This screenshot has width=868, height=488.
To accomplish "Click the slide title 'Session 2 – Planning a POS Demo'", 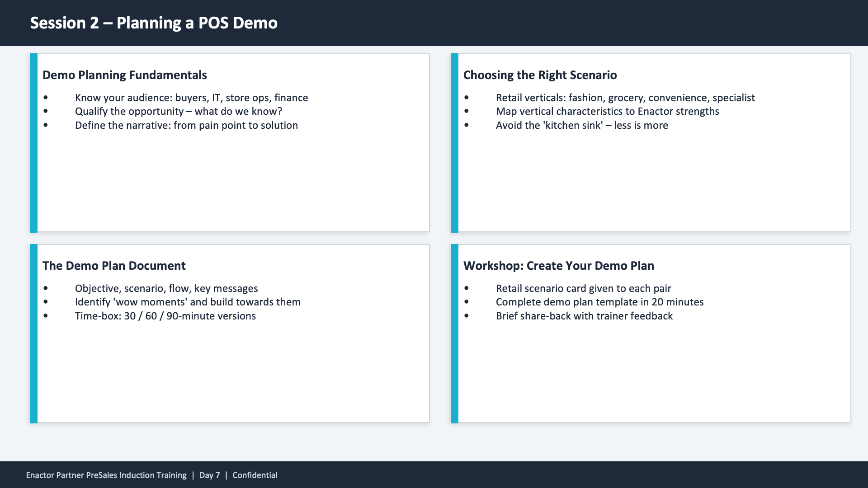I will (x=154, y=23).
